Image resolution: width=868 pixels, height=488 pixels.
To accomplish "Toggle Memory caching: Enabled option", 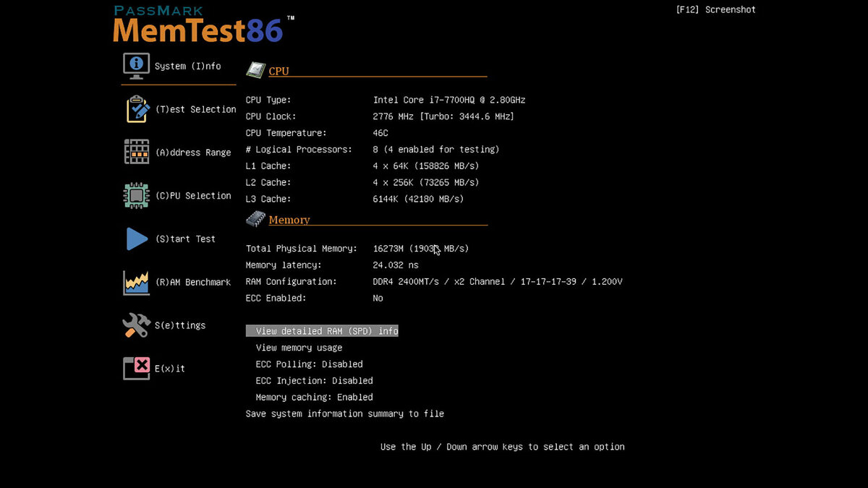I will coord(314,398).
